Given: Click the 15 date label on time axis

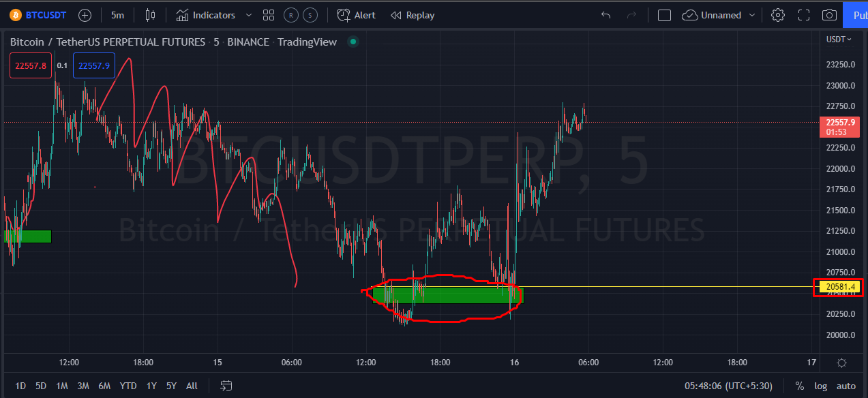Looking at the screenshot, I should [x=218, y=363].
